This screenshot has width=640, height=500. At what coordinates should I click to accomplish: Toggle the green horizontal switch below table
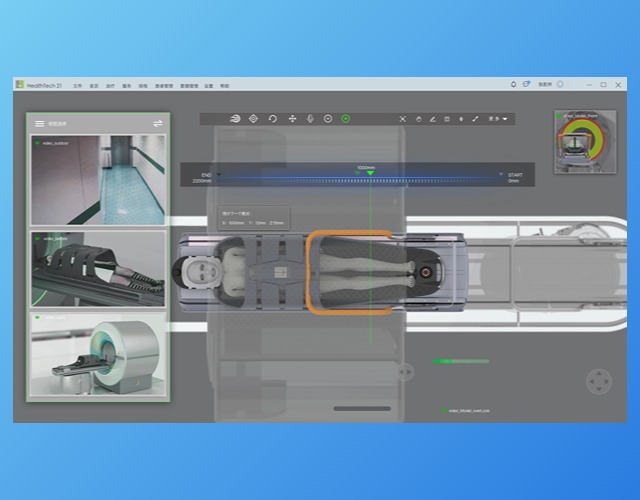pos(460,361)
